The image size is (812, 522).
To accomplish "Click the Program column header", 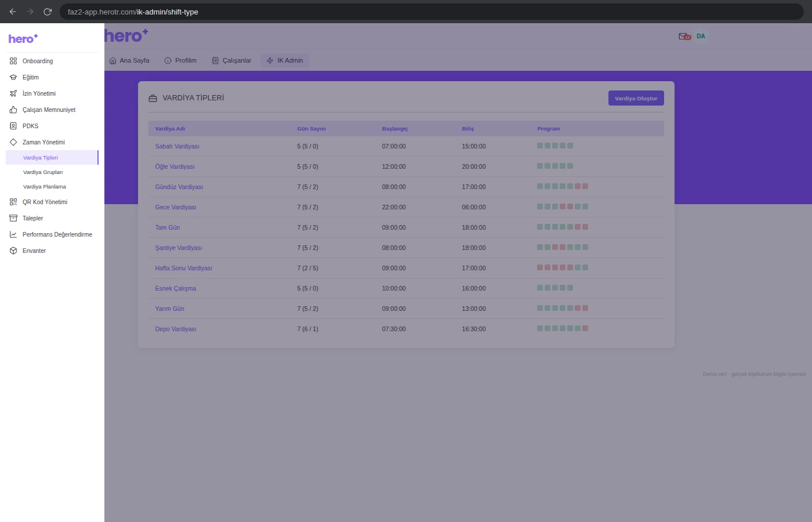I will click(548, 129).
